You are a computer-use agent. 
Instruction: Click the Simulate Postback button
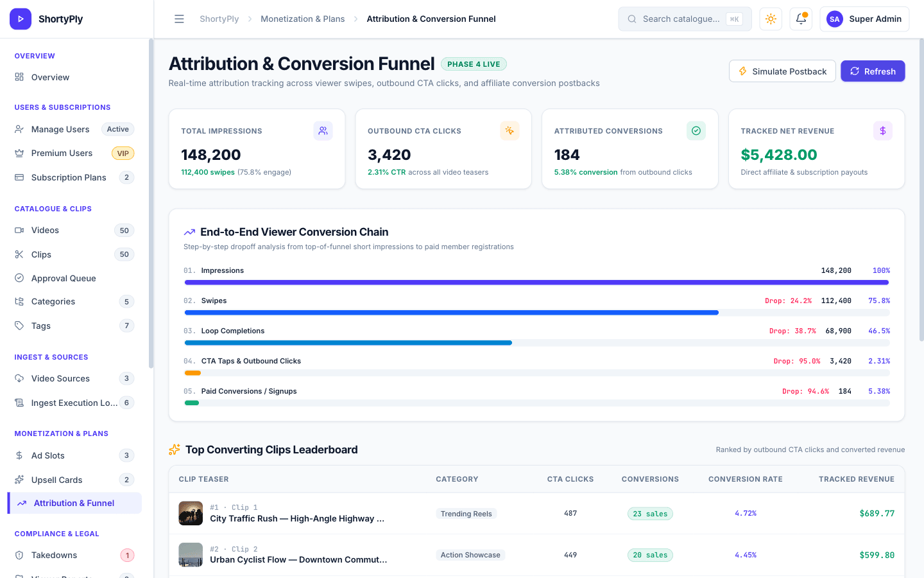782,71
